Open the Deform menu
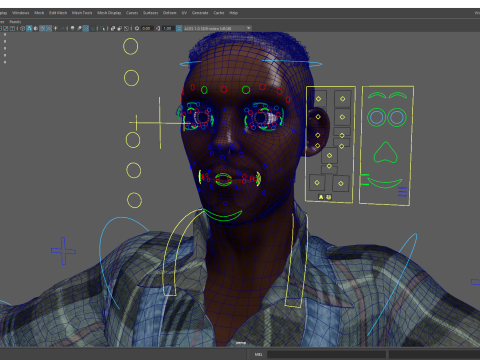Image resolution: width=480 pixels, height=360 pixels. (x=169, y=13)
